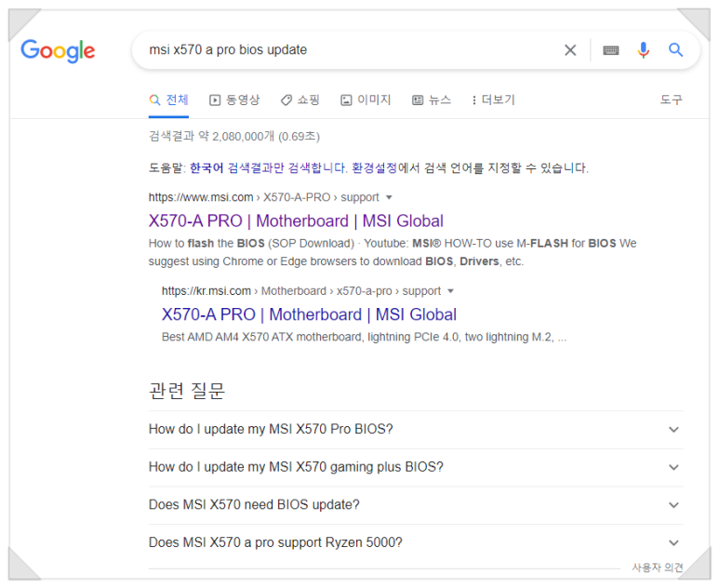Screen dimensions: 719x588
Task: Open the dropdown arrow beside www.msi.com URL
Action: pos(389,197)
